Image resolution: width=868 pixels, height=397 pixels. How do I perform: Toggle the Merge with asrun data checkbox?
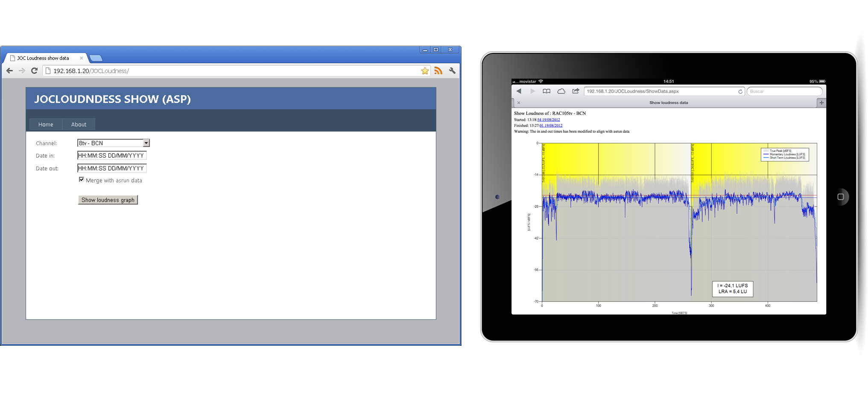82,180
